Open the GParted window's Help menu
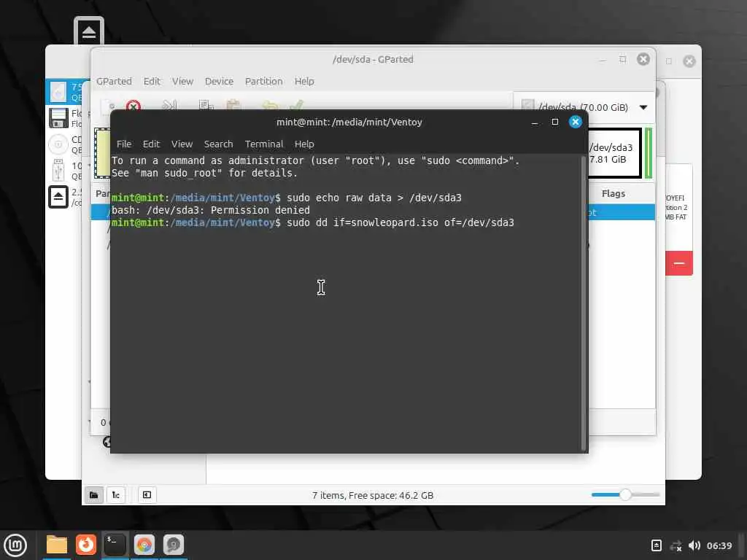This screenshot has height=560, width=747. tap(304, 81)
